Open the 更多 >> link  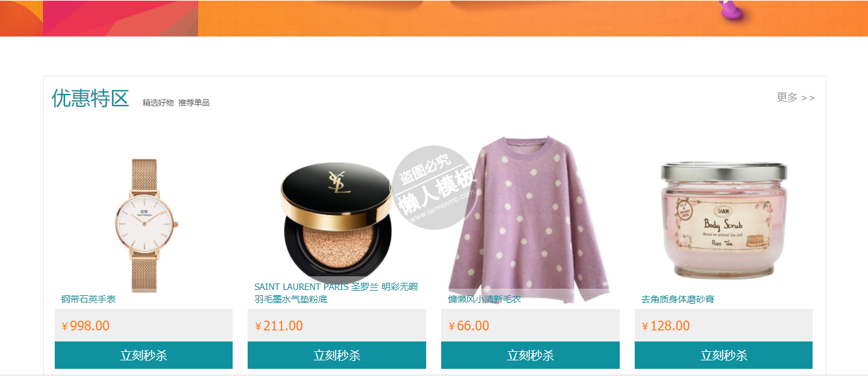[x=796, y=98]
